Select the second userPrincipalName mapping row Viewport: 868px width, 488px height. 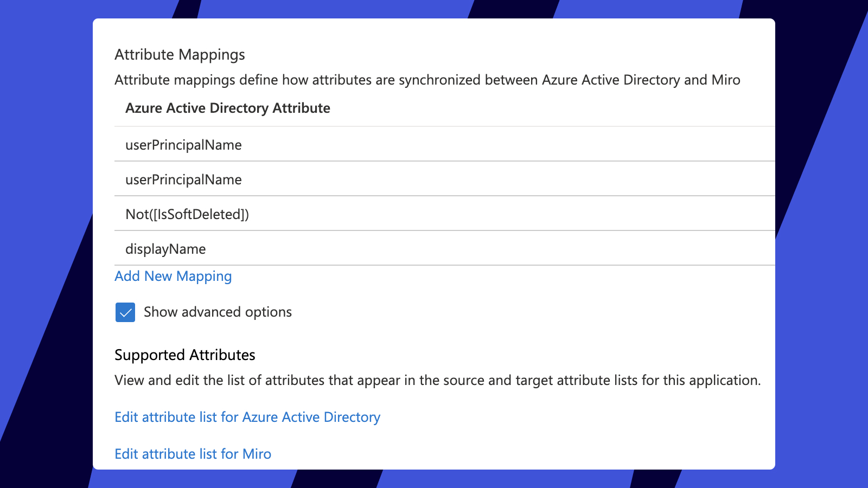tap(183, 179)
